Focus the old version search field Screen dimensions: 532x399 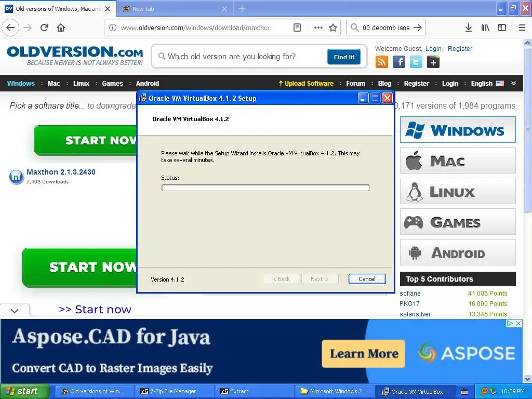(241, 57)
